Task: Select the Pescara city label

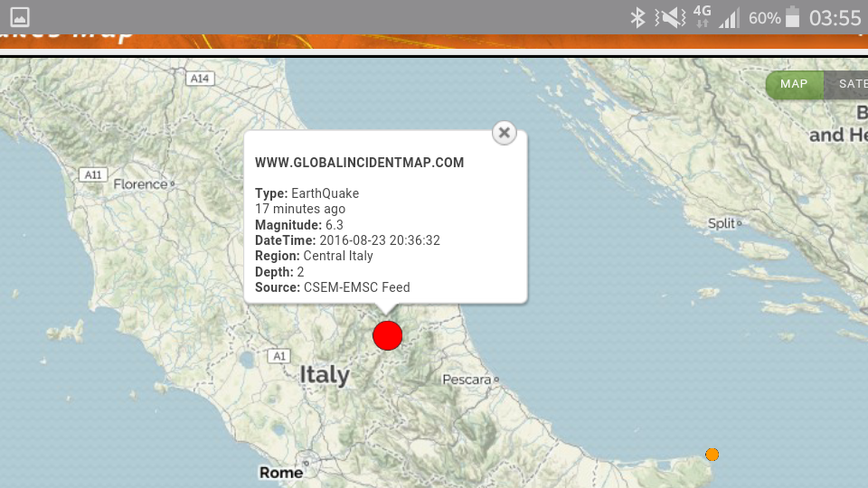Action: (x=467, y=380)
